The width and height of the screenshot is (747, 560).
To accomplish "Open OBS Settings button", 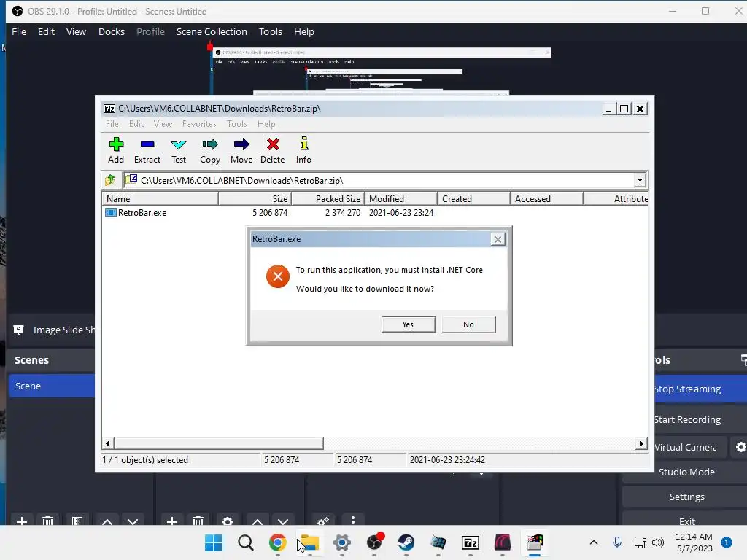I will [686, 497].
